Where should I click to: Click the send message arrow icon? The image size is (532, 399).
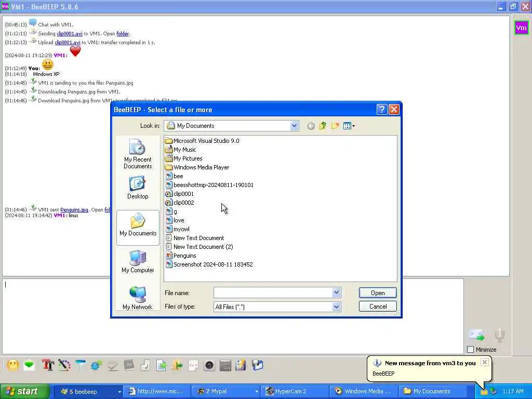(477, 335)
